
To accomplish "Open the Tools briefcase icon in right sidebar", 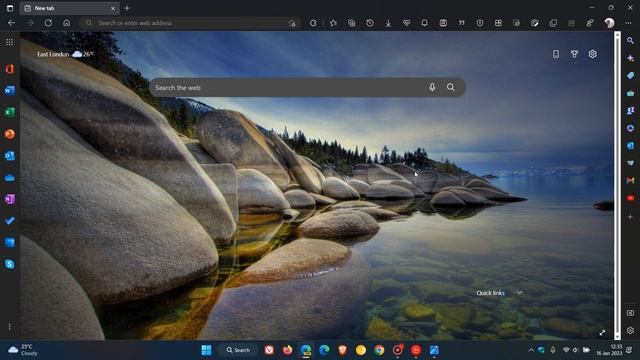I will [x=630, y=93].
